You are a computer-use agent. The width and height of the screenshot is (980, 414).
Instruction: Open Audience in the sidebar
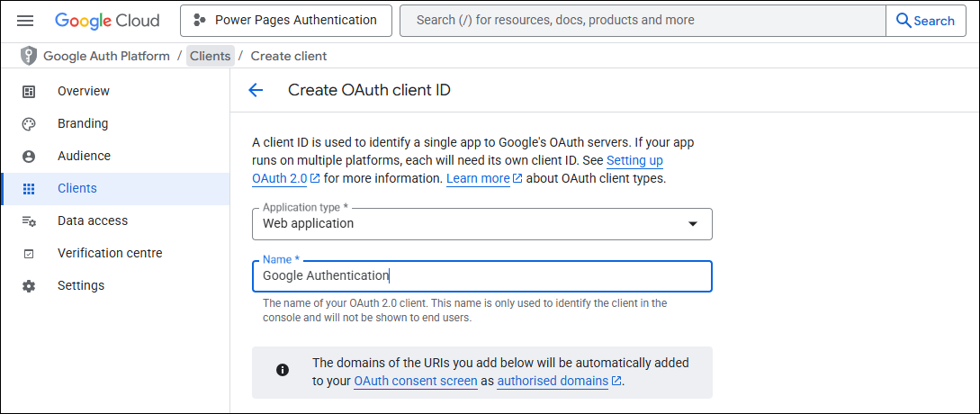(115, 157)
